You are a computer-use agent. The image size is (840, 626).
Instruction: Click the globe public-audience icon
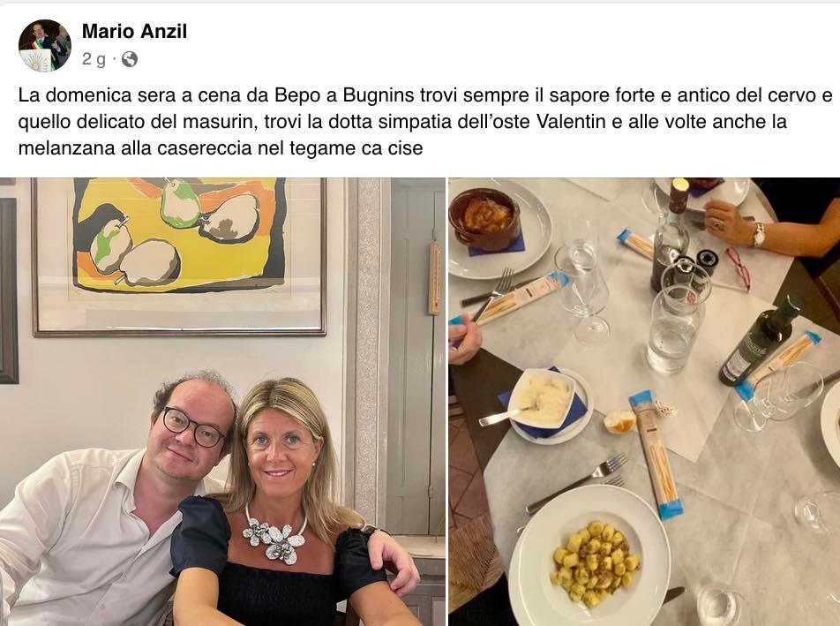coord(129,59)
